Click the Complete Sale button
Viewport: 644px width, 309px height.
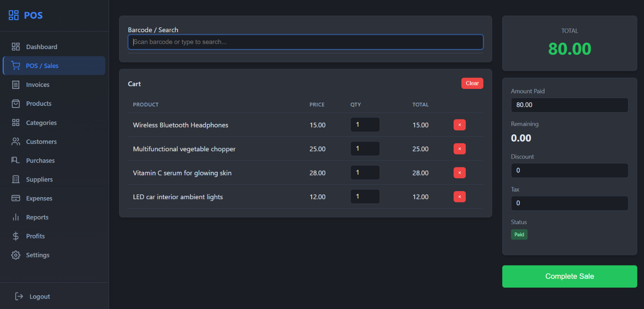click(570, 276)
